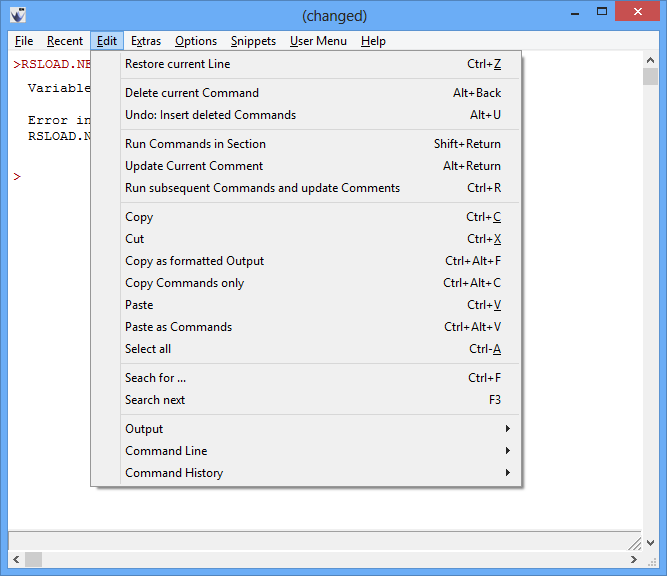The width and height of the screenshot is (667, 576).
Task: Select Copy Commands only
Action: pos(306,283)
